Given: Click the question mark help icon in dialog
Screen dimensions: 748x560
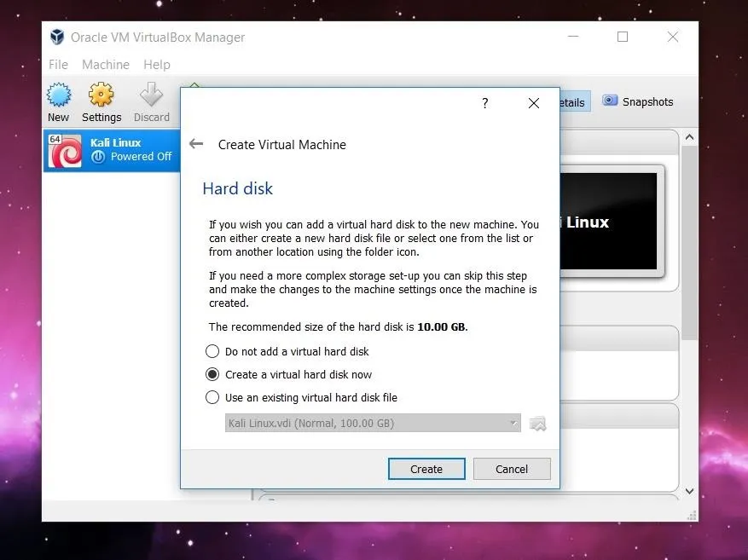Looking at the screenshot, I should point(485,103).
